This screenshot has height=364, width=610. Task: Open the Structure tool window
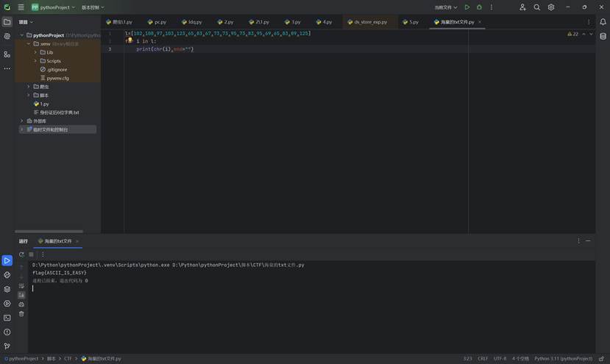[x=7, y=54]
